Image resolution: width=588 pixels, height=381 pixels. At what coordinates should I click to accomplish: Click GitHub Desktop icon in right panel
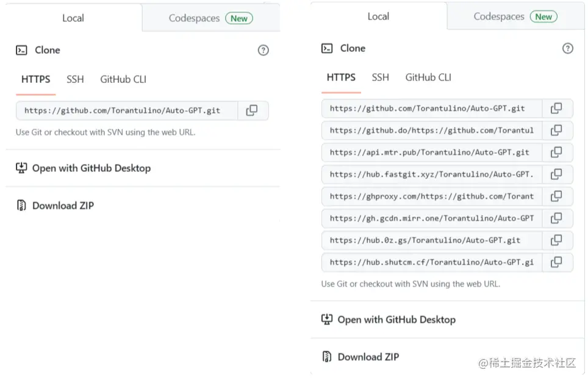pos(327,319)
